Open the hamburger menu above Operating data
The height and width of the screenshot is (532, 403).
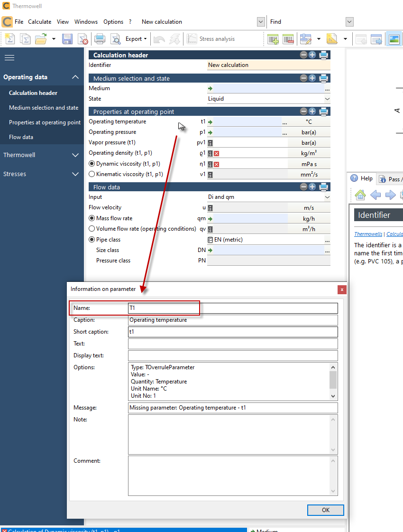pos(9,57)
